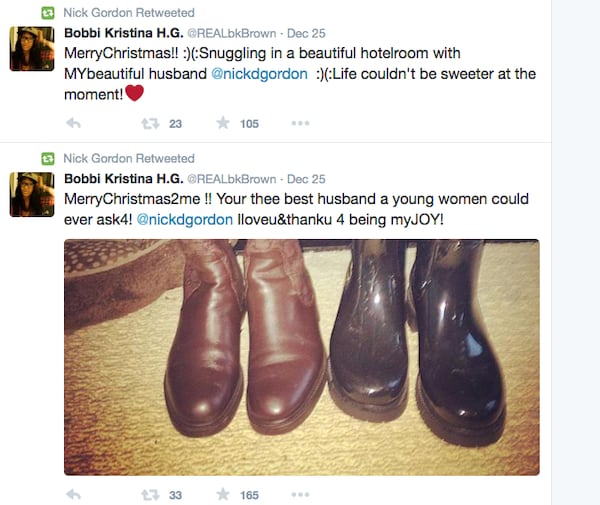Open @nickdgordon mention in first tweet

259,74
